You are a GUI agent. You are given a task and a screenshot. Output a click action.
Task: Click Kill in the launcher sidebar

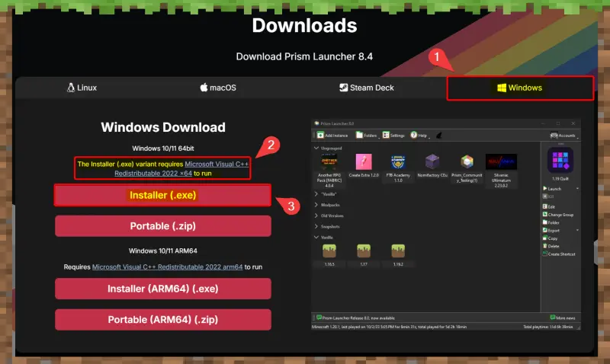[548, 196]
